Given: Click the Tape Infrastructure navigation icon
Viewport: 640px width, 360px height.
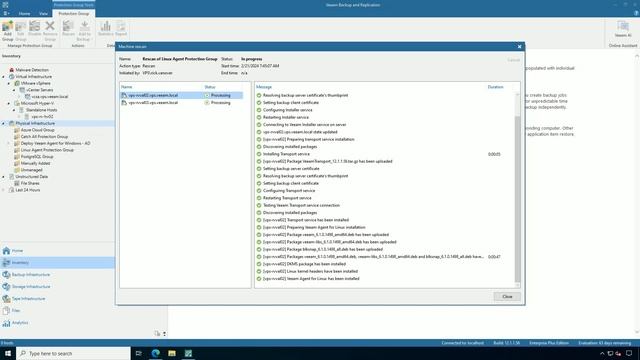Looking at the screenshot, I should tap(6, 299).
